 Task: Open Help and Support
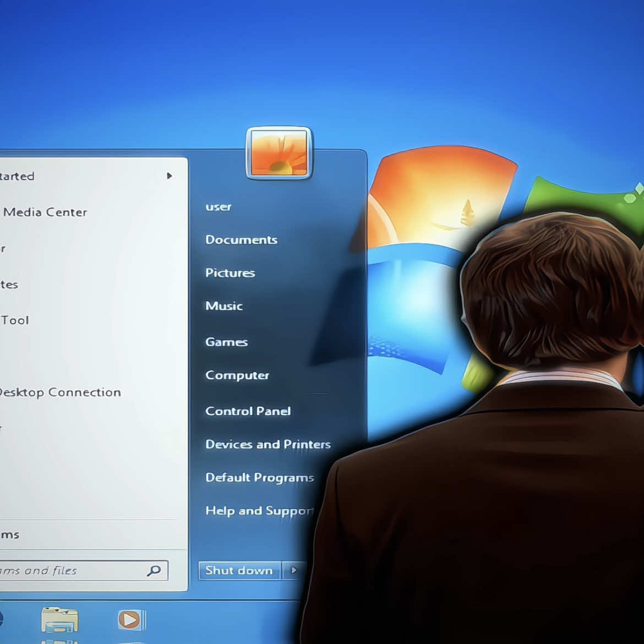point(260,511)
